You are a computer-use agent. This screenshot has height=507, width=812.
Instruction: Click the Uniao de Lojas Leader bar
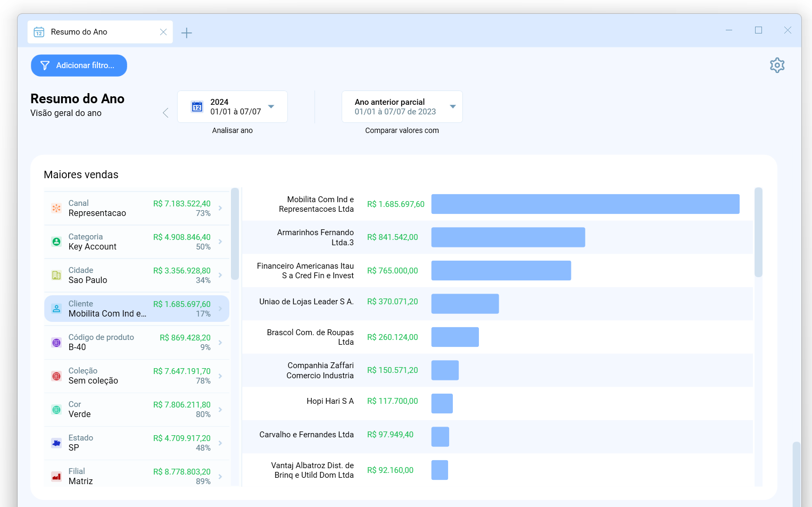(465, 304)
